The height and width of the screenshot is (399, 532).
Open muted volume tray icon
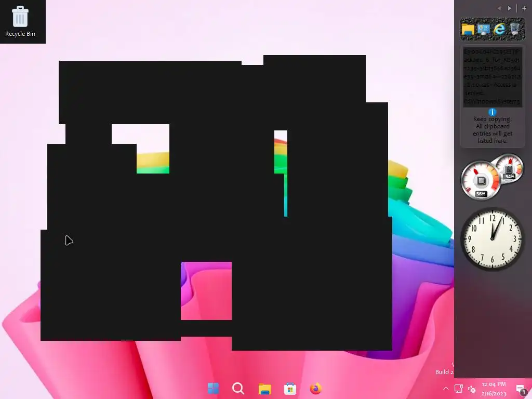point(472,389)
